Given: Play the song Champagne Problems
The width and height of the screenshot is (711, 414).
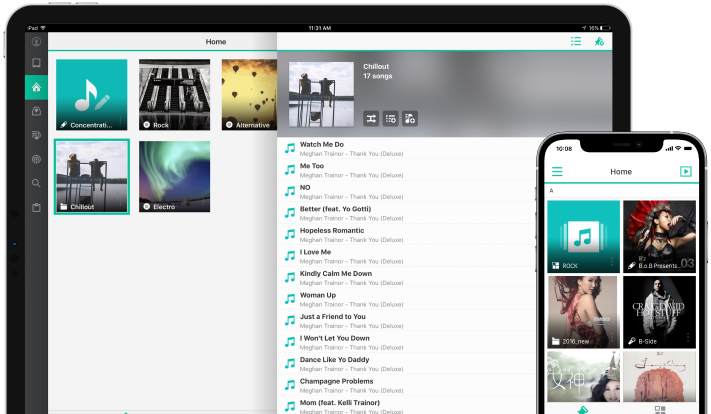Looking at the screenshot, I should (407, 385).
